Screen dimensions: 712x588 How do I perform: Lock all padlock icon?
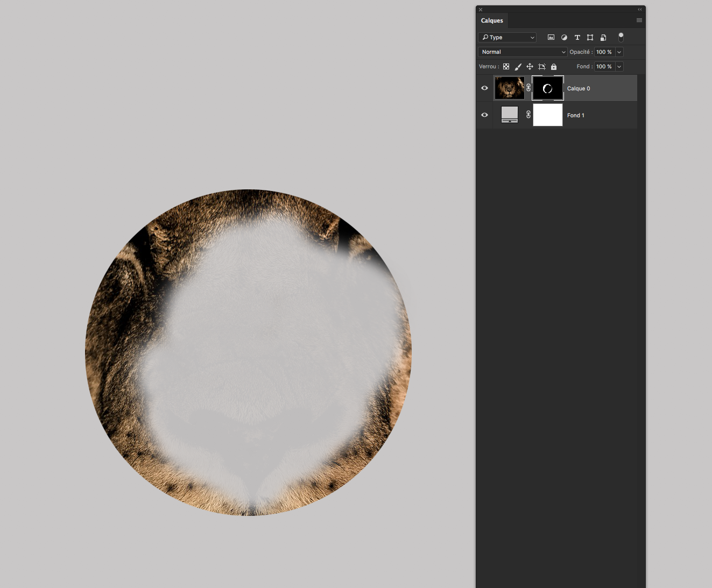pos(554,67)
